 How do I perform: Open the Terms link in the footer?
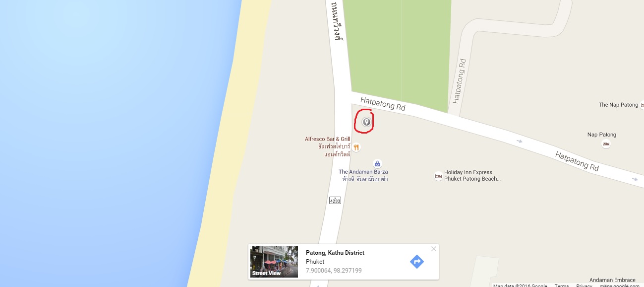tap(562, 286)
